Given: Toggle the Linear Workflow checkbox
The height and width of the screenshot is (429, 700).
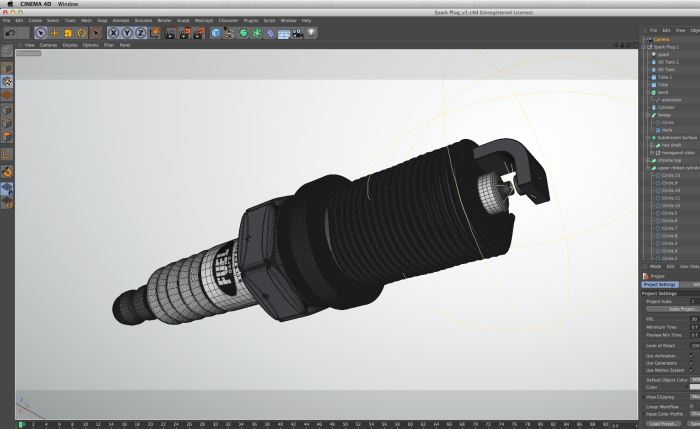Looking at the screenshot, I should coord(692,407).
